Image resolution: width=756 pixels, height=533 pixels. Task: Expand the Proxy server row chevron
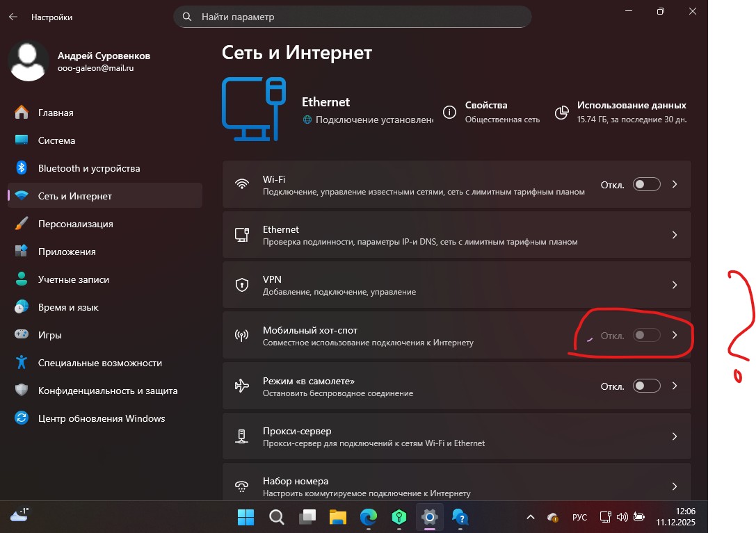[x=674, y=436]
